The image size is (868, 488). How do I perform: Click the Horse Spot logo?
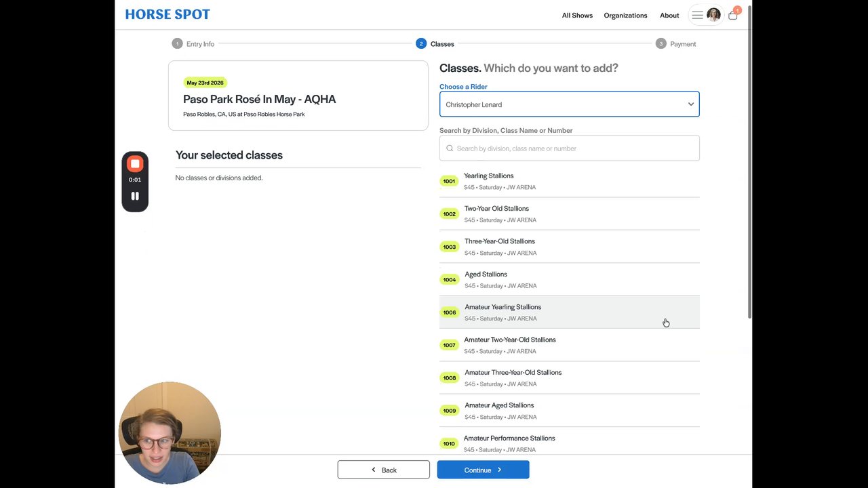[x=167, y=14]
